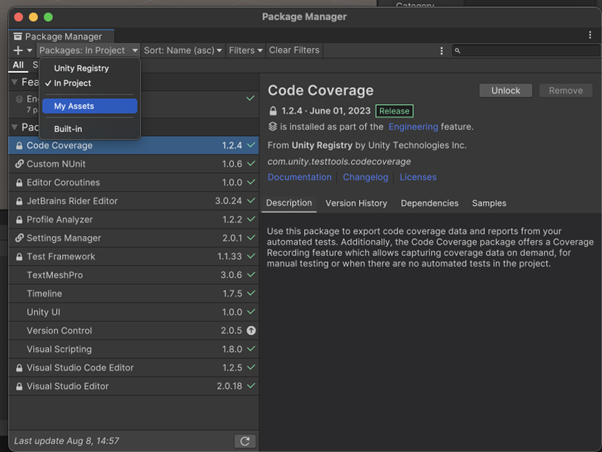
Task: Select the Custom NUnit package row
Action: (x=134, y=164)
